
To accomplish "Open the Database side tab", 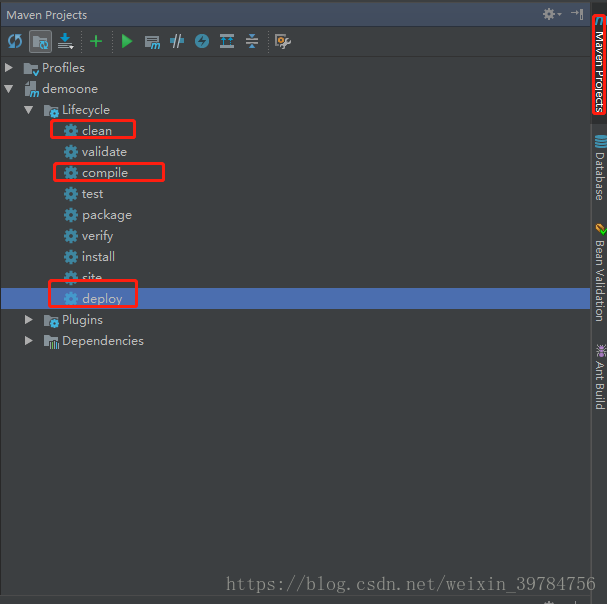I will (x=600, y=168).
